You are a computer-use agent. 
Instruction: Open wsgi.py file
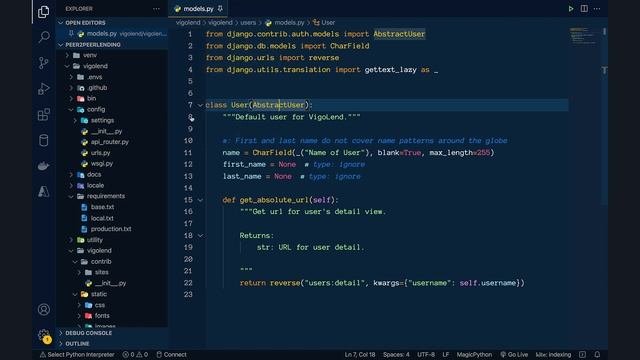click(x=102, y=164)
